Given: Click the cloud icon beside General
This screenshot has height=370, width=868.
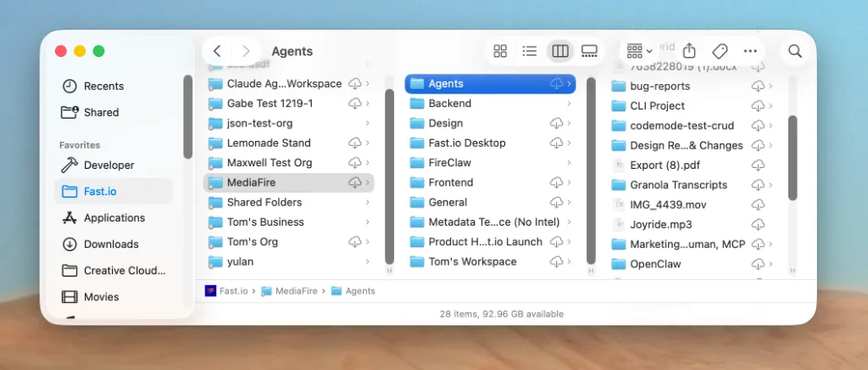Looking at the screenshot, I should 556,202.
